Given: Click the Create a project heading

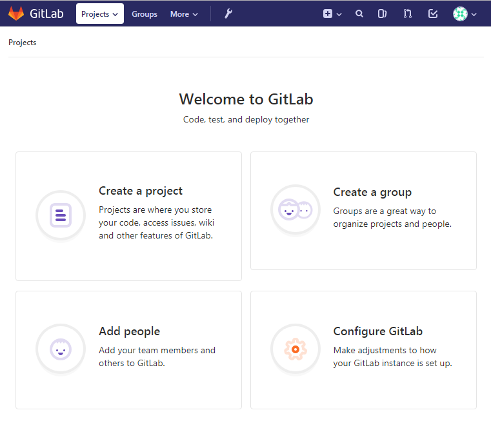Looking at the screenshot, I should (x=141, y=191).
